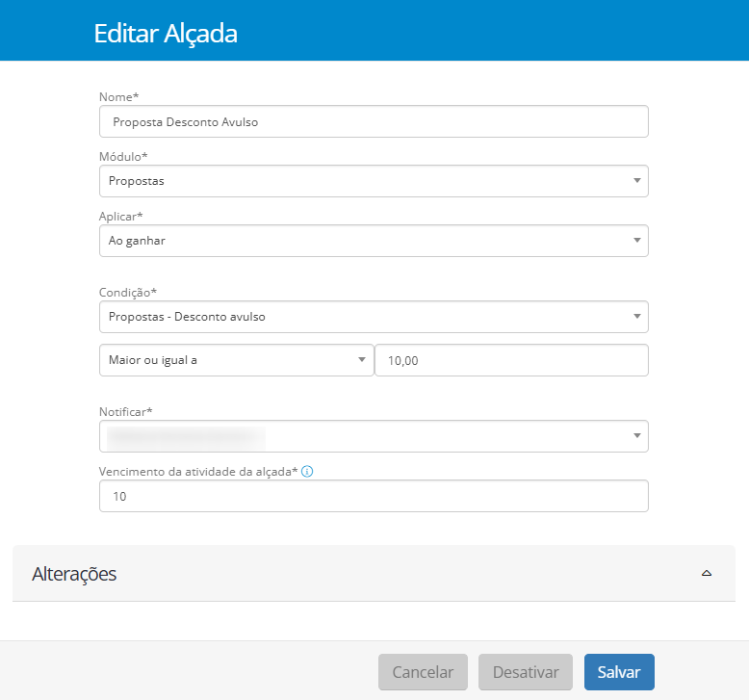Click the arrow icon of Módulo dropdown
Screen dimensions: 749x700
click(636, 181)
